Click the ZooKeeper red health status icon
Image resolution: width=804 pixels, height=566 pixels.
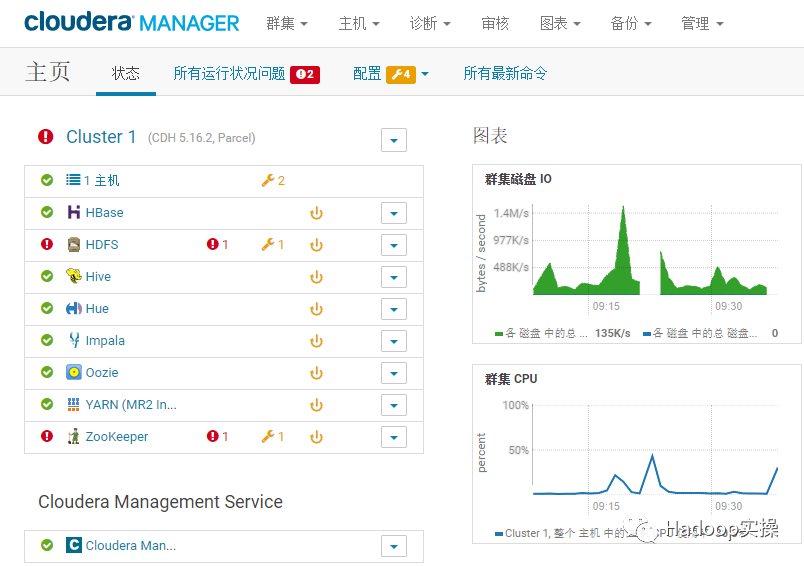[x=47, y=436]
